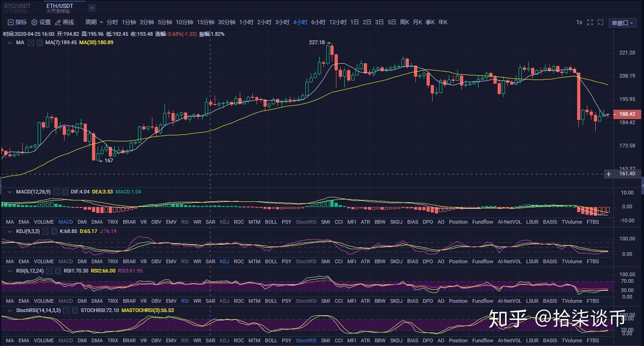Click the 188.42 current price label

tap(627, 114)
